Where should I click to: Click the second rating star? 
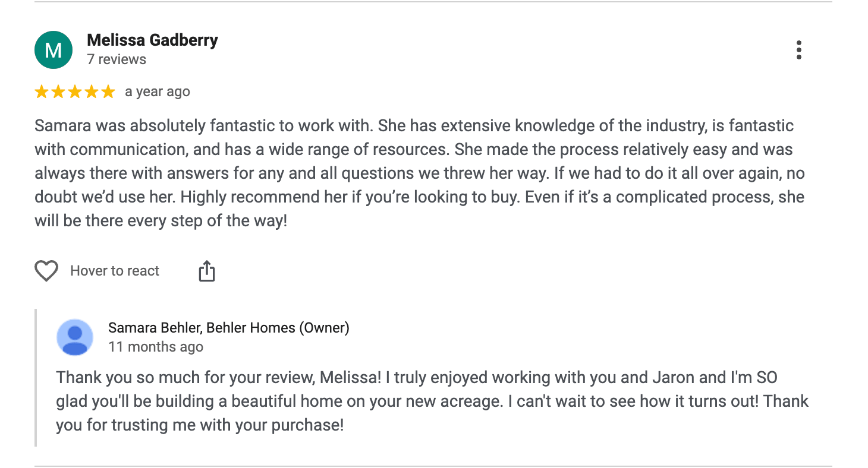[x=58, y=92]
